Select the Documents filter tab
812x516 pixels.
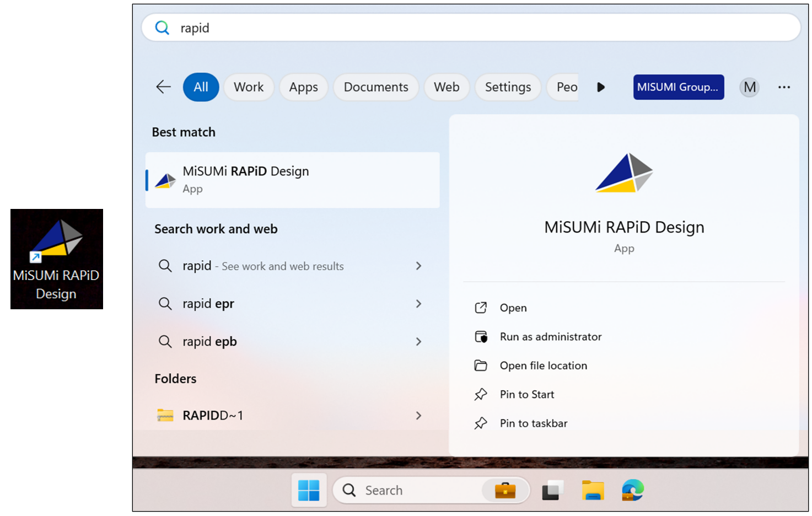(x=375, y=87)
